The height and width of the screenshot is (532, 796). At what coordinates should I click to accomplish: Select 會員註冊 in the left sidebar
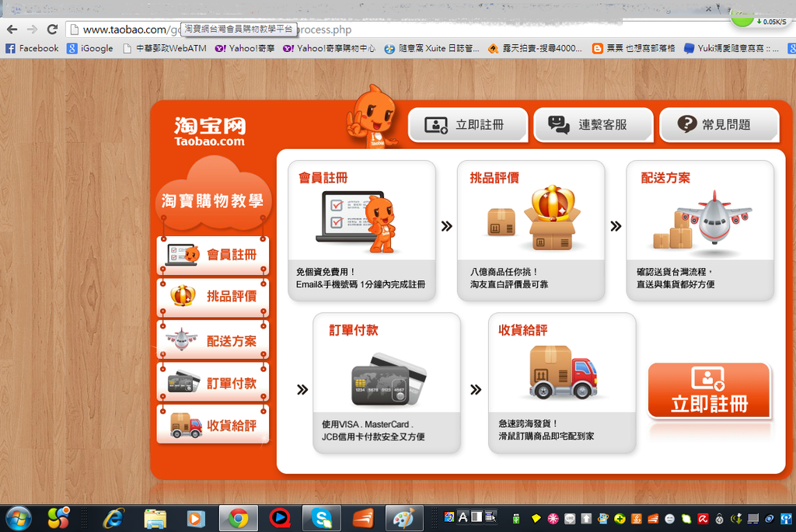click(213, 255)
